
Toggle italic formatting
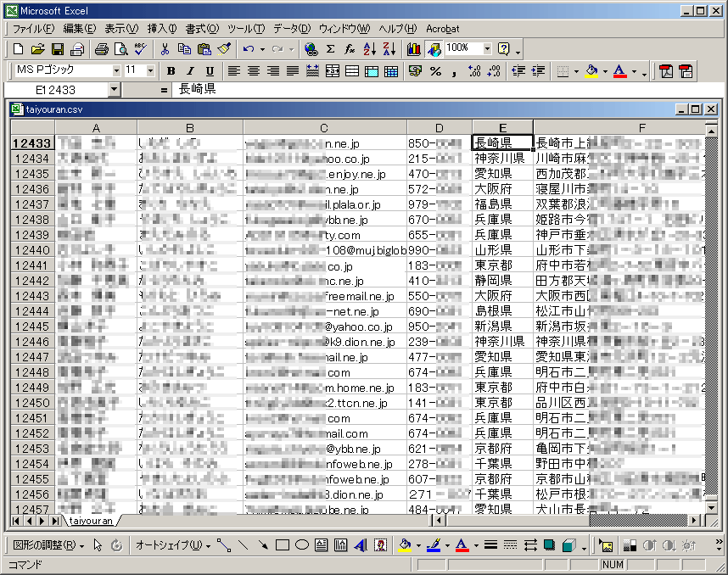[x=190, y=71]
